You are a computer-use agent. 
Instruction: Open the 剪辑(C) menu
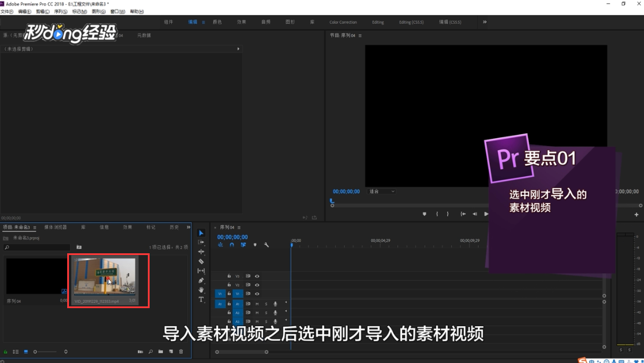pyautogui.click(x=43, y=12)
